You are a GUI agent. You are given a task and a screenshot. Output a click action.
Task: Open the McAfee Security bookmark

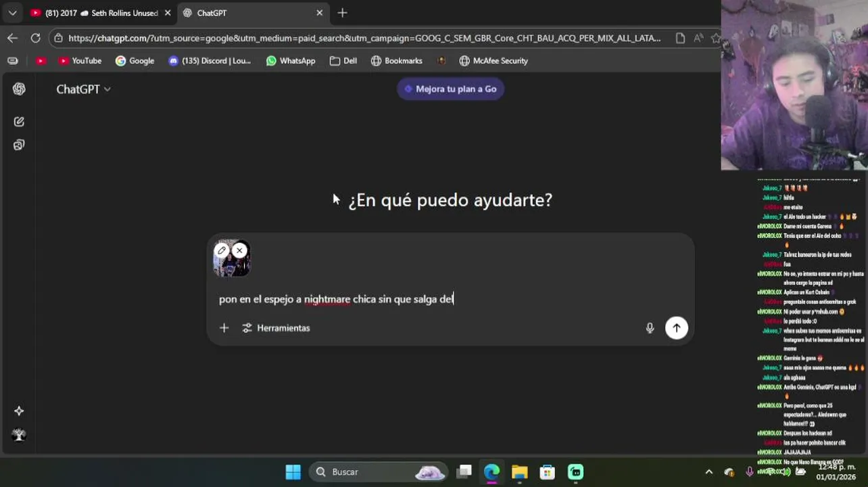click(x=493, y=61)
